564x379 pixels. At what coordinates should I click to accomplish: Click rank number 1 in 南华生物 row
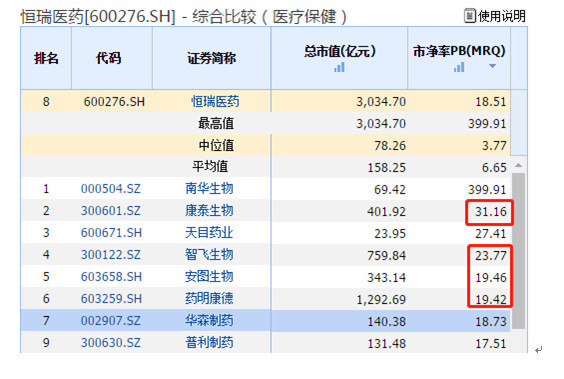click(46, 189)
